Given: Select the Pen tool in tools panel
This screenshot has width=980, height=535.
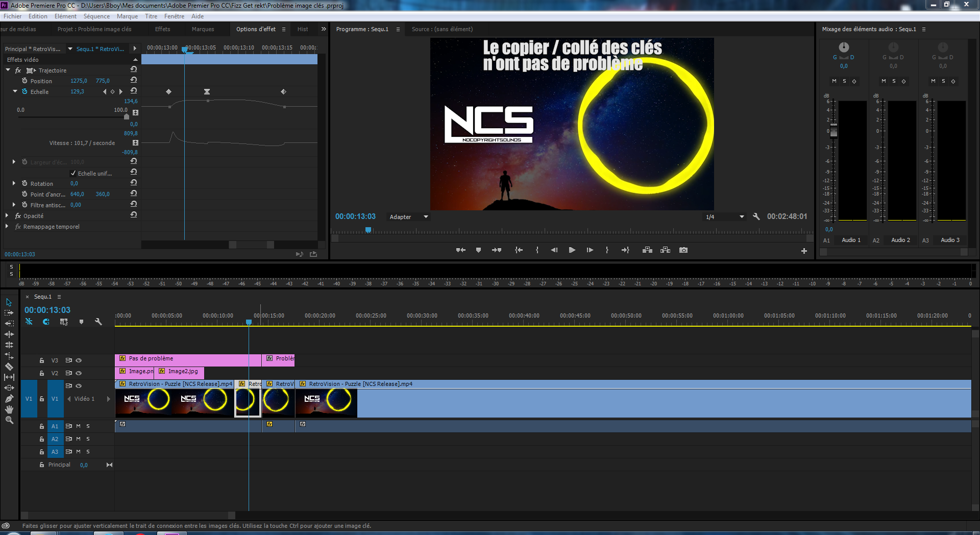Looking at the screenshot, I should click(x=9, y=399).
